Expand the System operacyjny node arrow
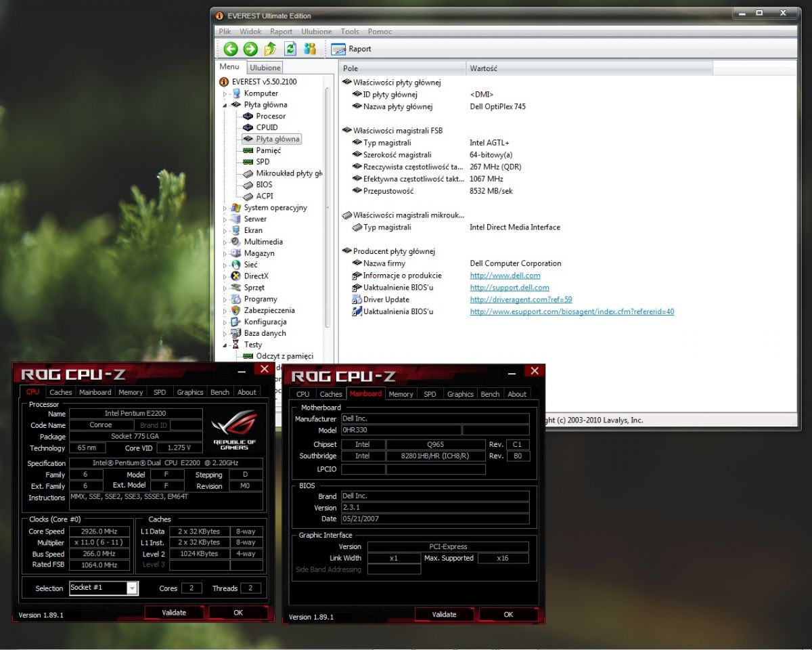This screenshot has width=812, height=650. pyautogui.click(x=225, y=209)
